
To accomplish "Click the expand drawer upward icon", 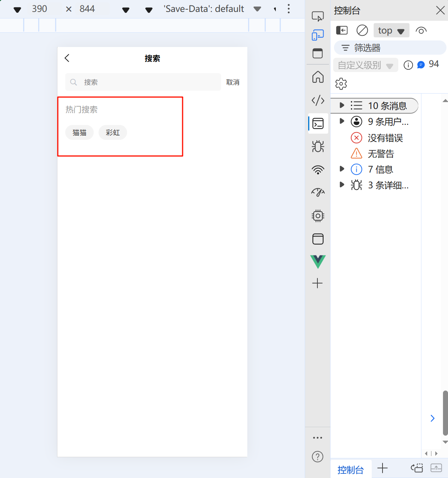I will [x=436, y=468].
